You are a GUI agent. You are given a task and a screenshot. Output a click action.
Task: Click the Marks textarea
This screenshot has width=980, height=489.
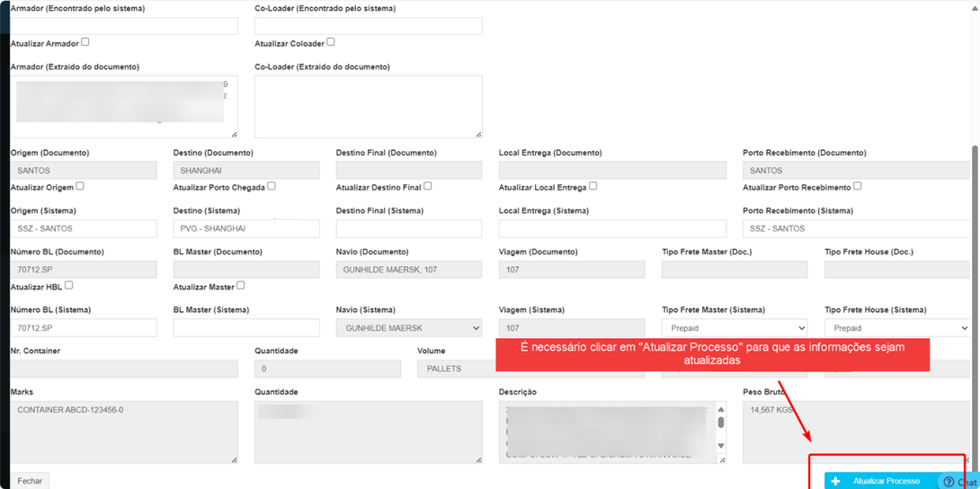click(x=124, y=432)
